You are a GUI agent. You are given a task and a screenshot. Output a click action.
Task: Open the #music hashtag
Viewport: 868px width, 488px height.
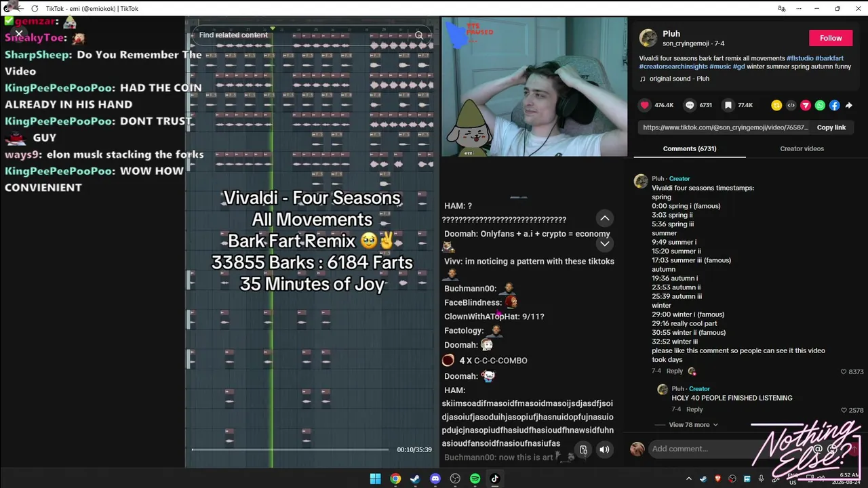(720, 66)
